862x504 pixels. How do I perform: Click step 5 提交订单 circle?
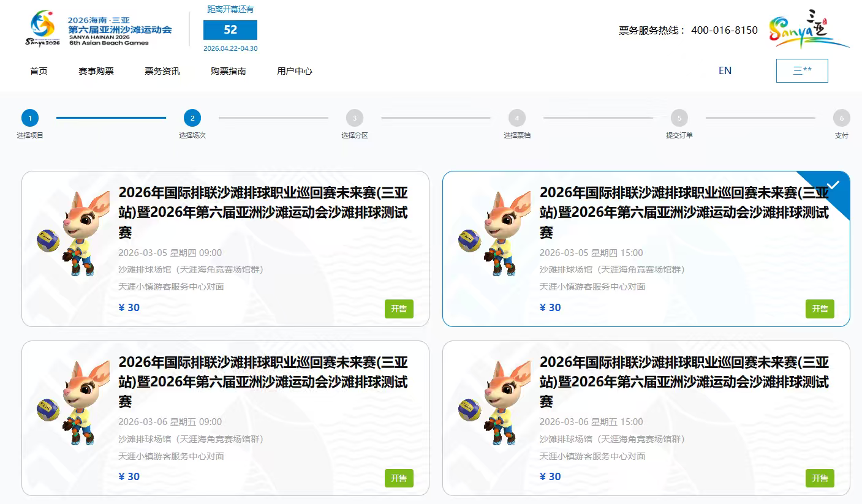coord(679,118)
